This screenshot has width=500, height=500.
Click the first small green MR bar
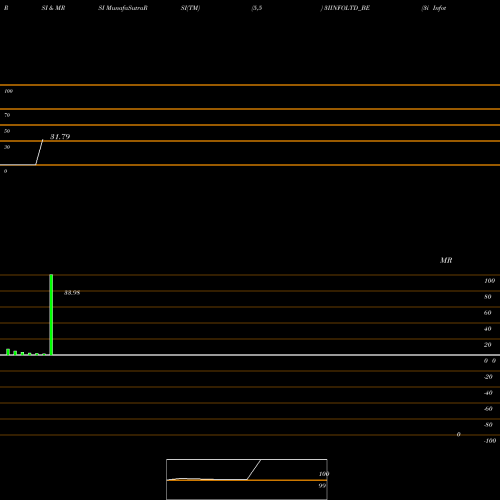click(8, 352)
